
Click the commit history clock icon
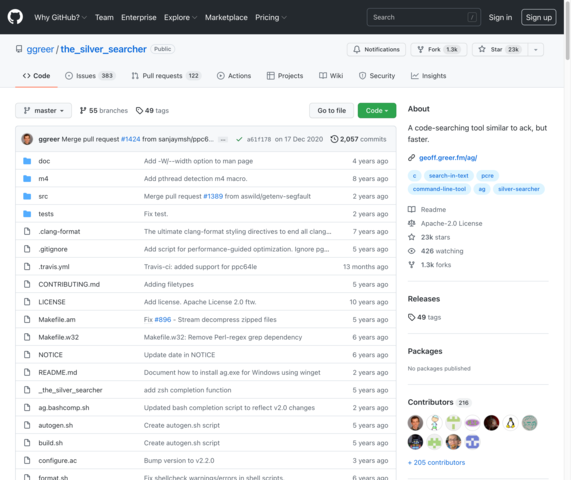coord(334,139)
